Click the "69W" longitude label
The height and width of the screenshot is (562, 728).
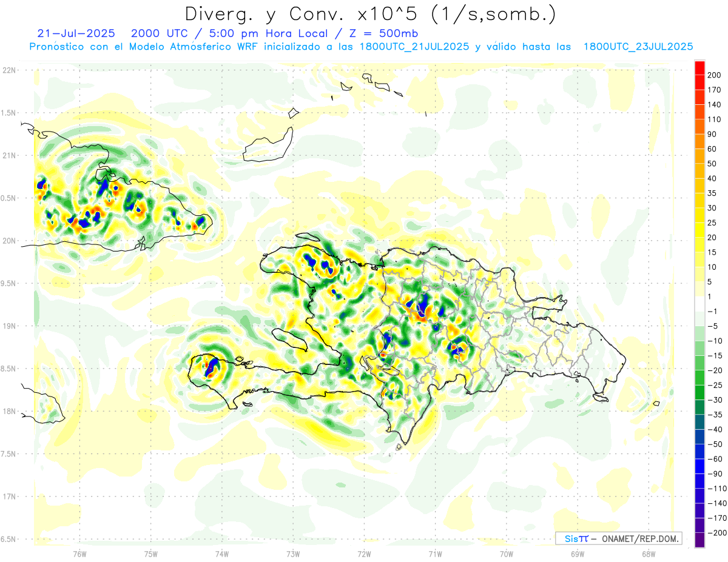pos(578,554)
